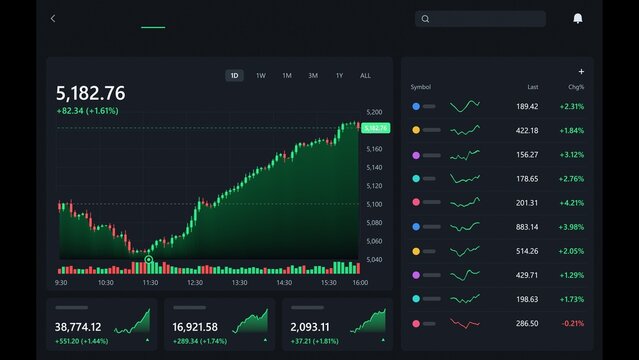Image resolution: width=639 pixels, height=360 pixels.
Task: Click the +3.12% change value
Action: (x=572, y=155)
